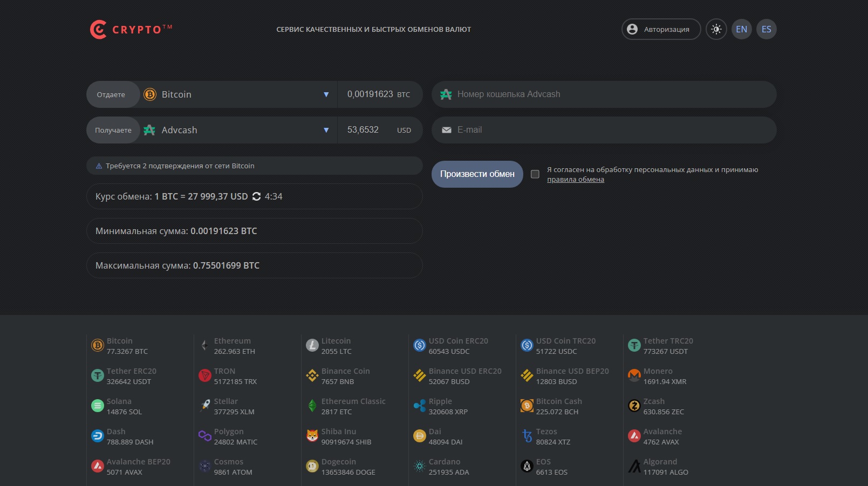868x486 pixels.
Task: Click the Cardano reserve icon
Action: pos(420,466)
